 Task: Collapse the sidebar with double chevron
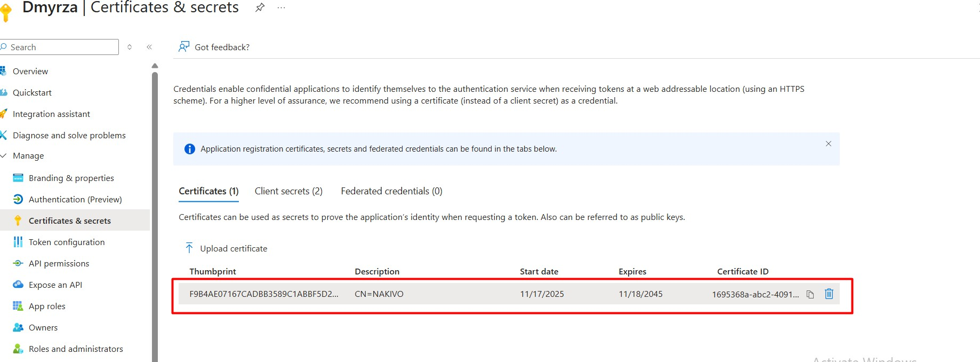pos(149,47)
